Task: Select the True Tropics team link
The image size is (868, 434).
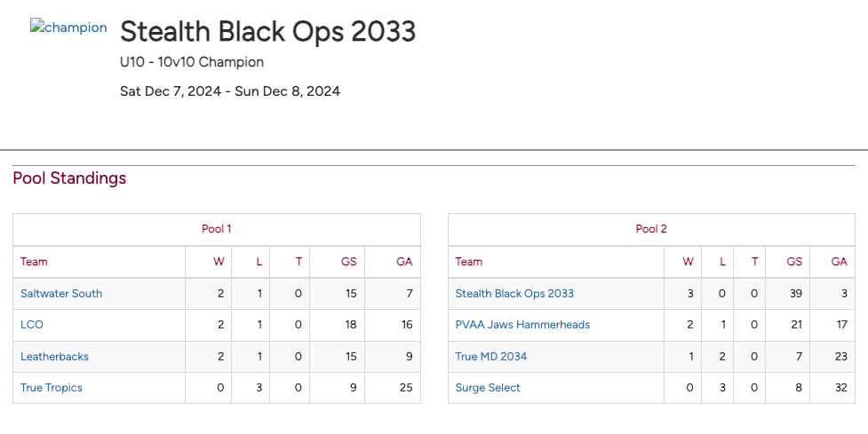Action: [52, 388]
